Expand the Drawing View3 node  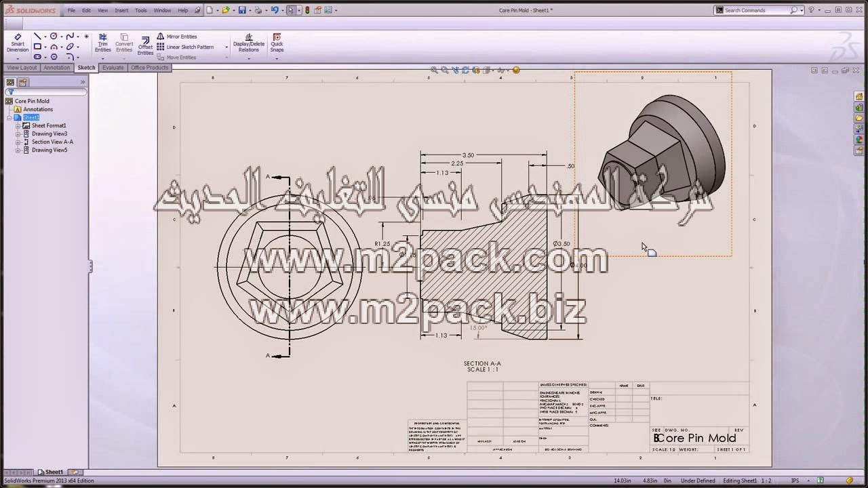[18, 134]
